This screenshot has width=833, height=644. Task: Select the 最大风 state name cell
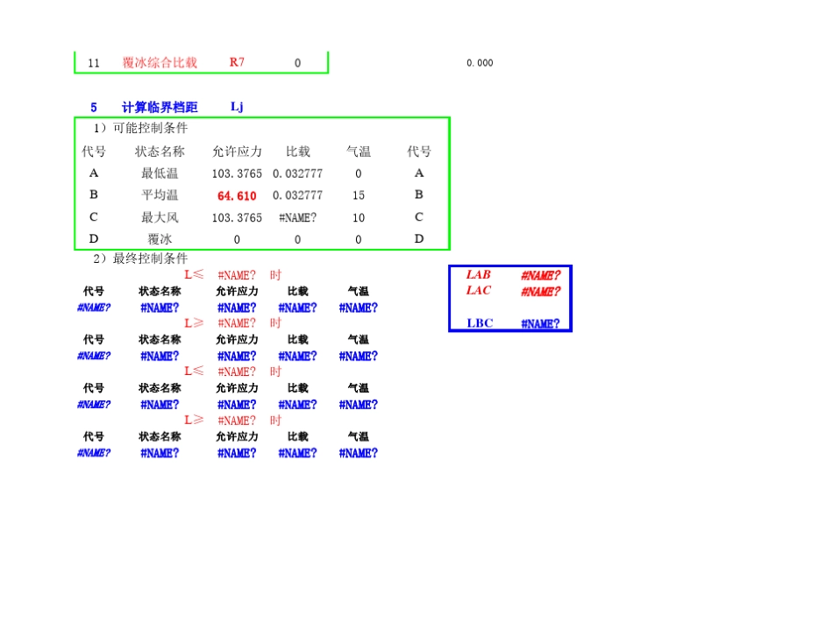(160, 217)
